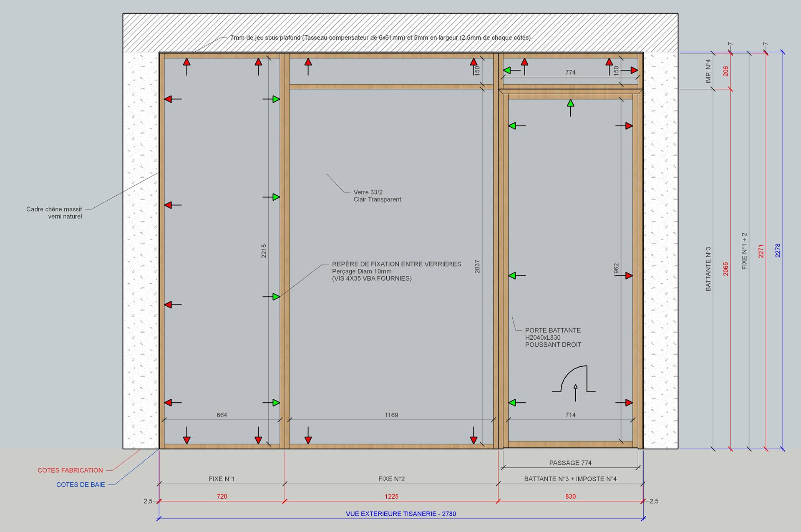Click the door swing direction symbol
This screenshot has height=532, width=801.
[574, 383]
